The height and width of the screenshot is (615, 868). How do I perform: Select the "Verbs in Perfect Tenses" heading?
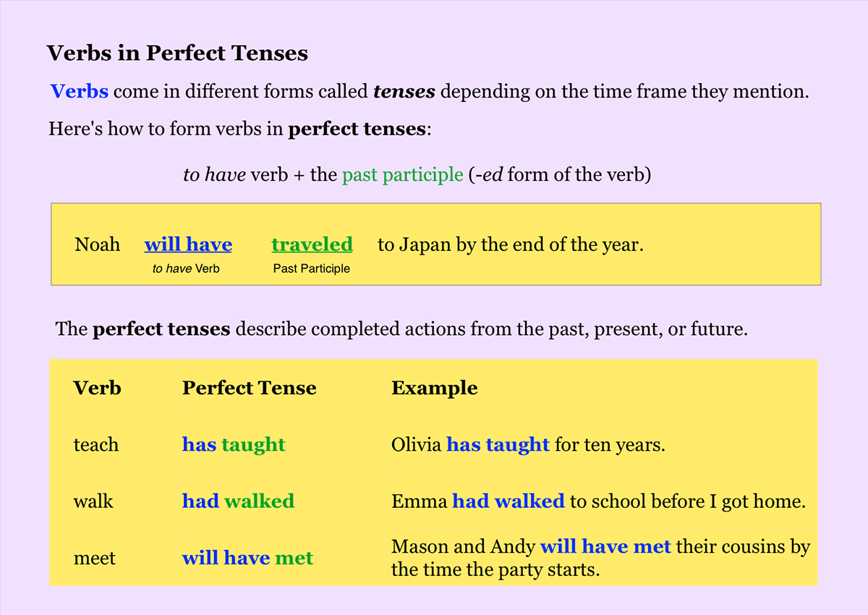(177, 53)
